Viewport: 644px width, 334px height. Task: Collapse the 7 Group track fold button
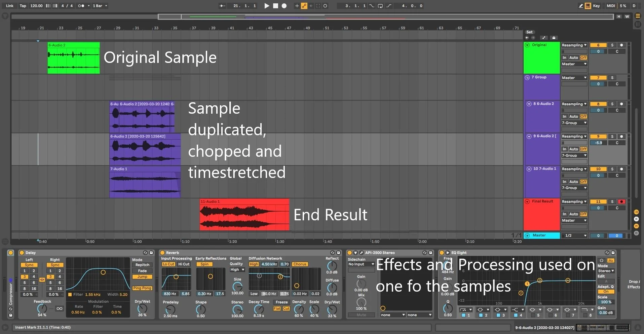point(527,77)
